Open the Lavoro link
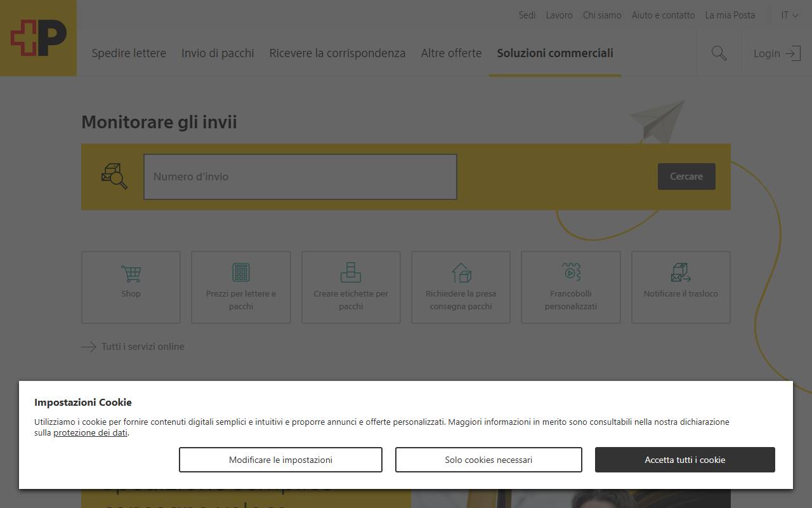Viewport: 812px width, 508px height. (x=560, y=15)
